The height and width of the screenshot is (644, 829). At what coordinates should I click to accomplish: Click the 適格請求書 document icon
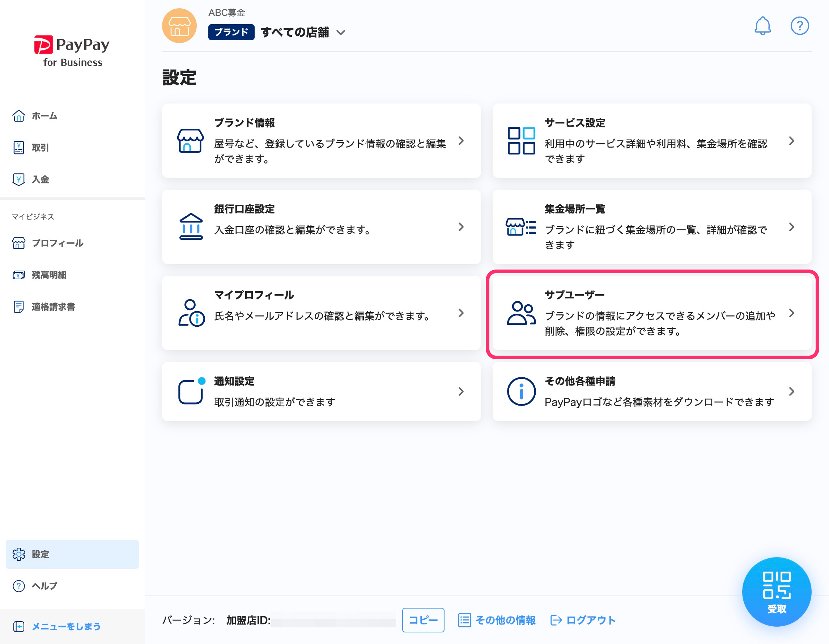click(x=18, y=307)
